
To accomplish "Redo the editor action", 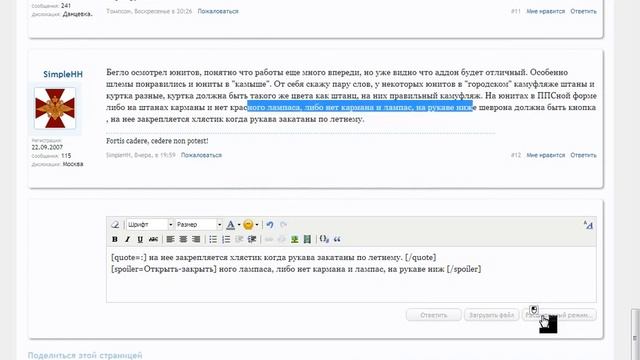I will point(283,224).
